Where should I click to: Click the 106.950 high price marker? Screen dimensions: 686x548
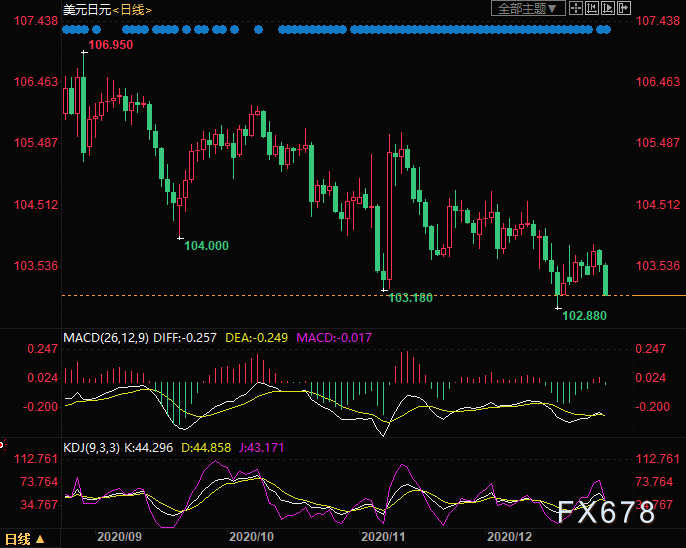[x=111, y=45]
